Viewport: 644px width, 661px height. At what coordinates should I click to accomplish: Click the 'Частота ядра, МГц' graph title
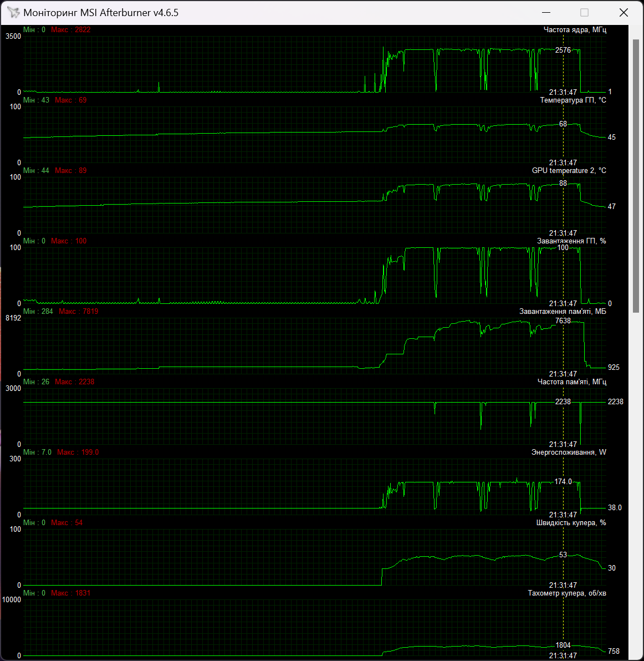click(575, 30)
